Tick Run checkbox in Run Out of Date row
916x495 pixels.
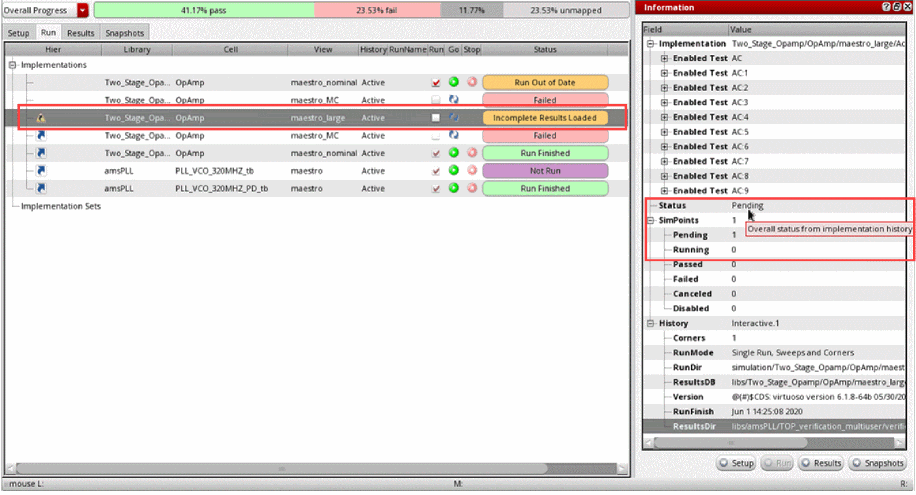(436, 82)
